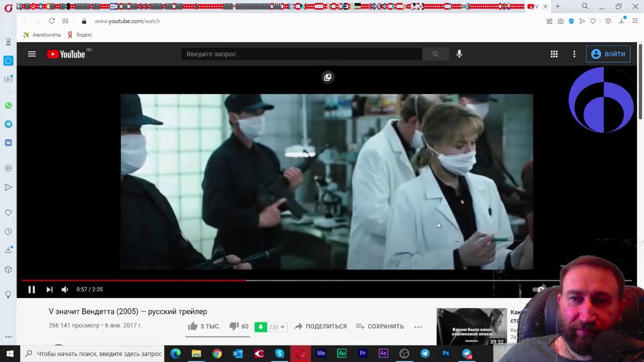
Task: Open YouTube apps grid
Action: point(554,54)
